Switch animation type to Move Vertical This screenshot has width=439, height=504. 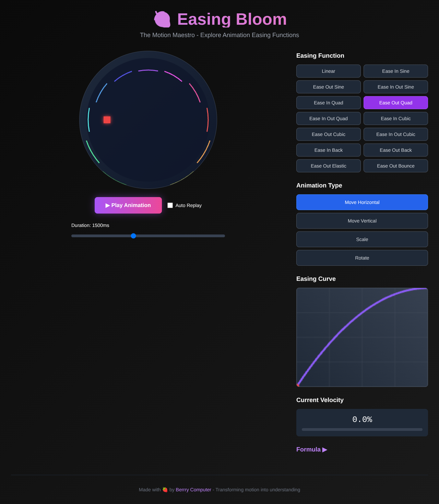362,221
